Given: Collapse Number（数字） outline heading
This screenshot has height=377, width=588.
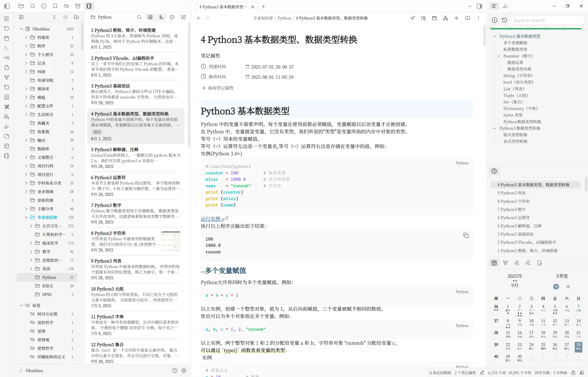Looking at the screenshot, I should click(499, 56).
